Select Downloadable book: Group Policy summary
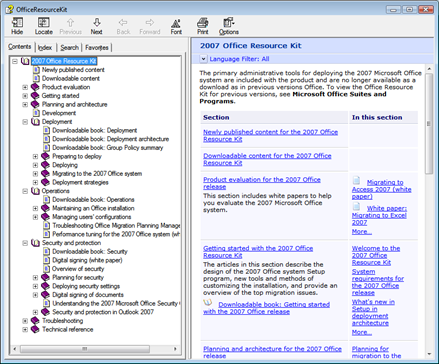 (x=108, y=148)
